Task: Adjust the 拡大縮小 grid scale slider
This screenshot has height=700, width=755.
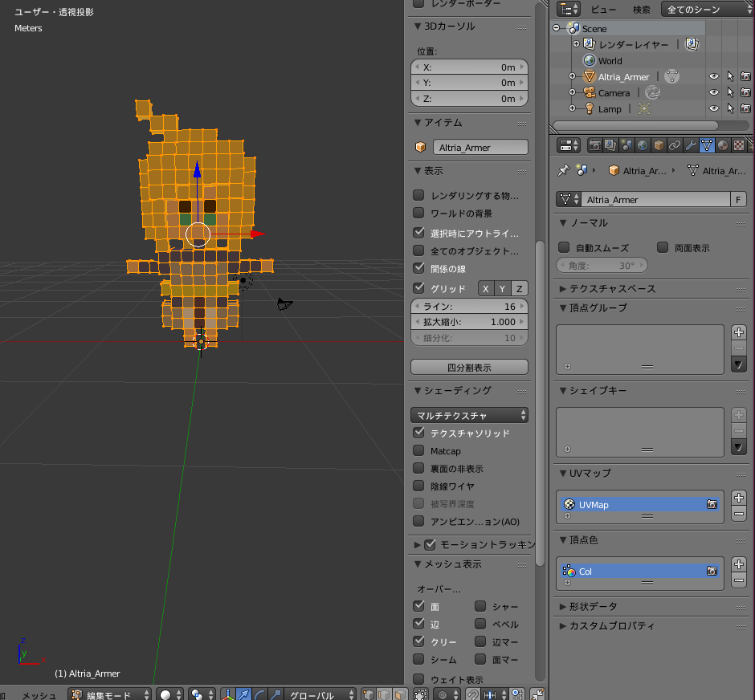Action: [469, 322]
